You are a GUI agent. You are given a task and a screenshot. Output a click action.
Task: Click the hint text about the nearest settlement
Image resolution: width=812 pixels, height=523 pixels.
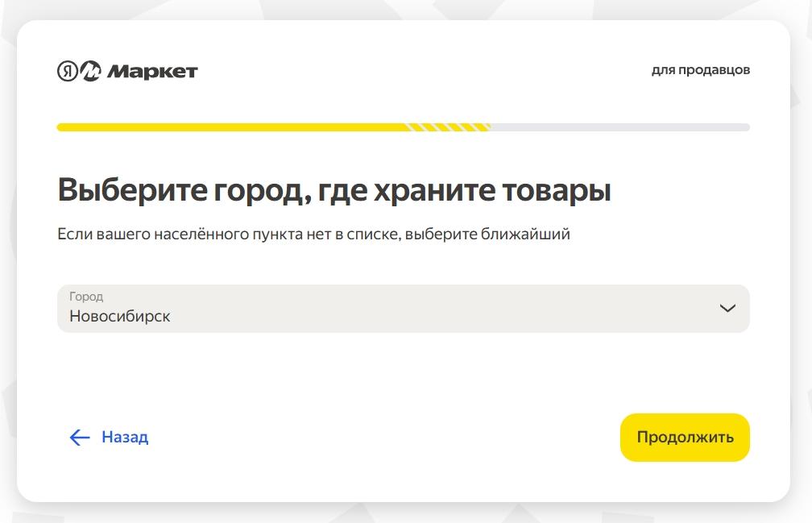tap(314, 234)
